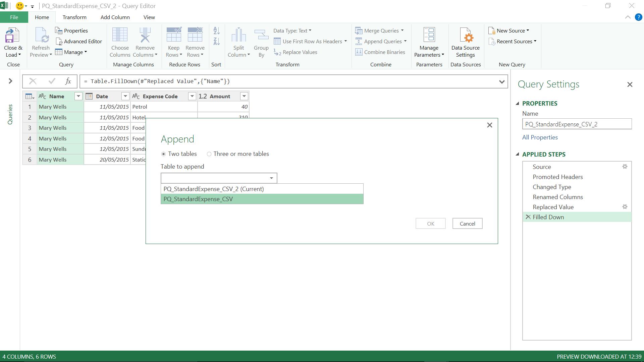Choose PQ_StandardExpense_CSV_2 (Current) from list
The width and height of the screenshot is (644, 362).
click(x=262, y=189)
